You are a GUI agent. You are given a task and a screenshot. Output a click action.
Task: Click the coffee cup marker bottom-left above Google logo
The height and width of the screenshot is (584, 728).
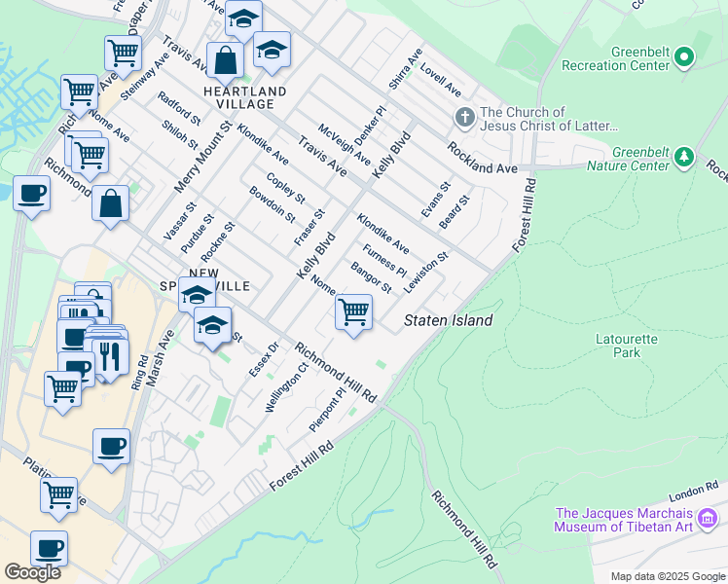pos(49,548)
